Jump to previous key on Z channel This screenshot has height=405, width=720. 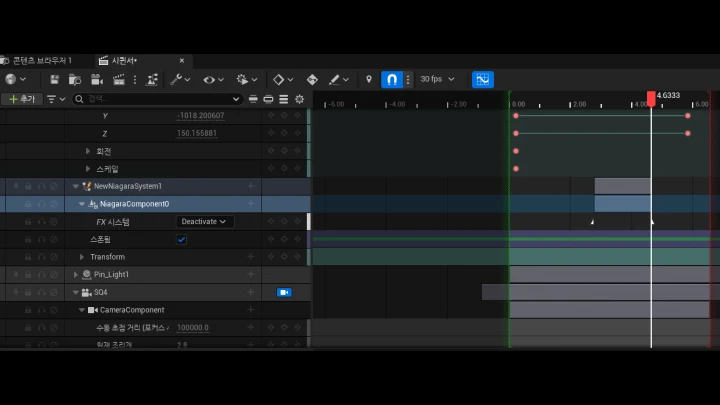point(271,133)
